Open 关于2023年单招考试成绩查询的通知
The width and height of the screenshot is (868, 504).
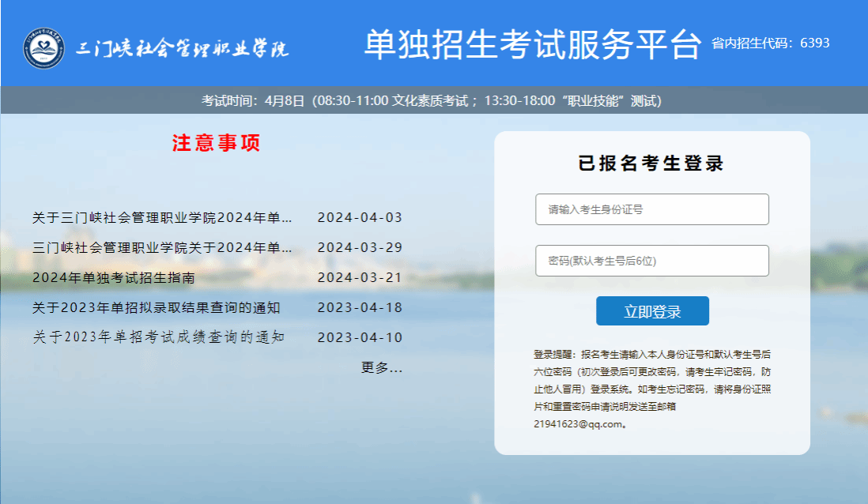click(158, 338)
